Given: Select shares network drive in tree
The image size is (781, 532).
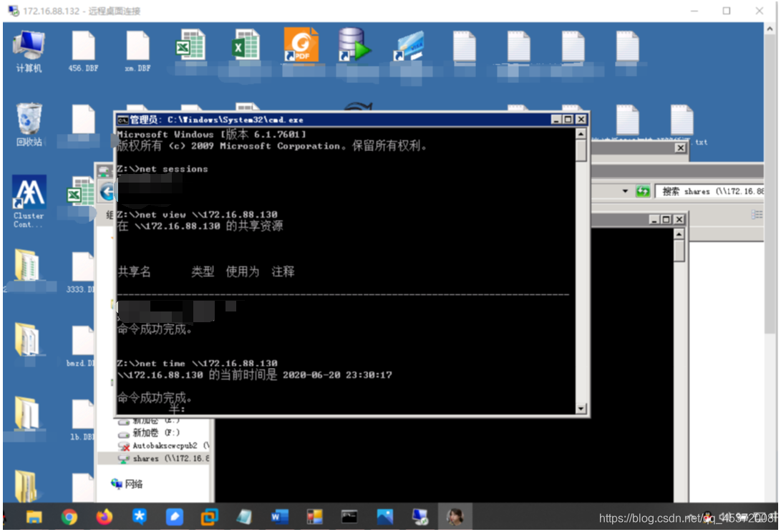Looking at the screenshot, I should (x=164, y=459).
